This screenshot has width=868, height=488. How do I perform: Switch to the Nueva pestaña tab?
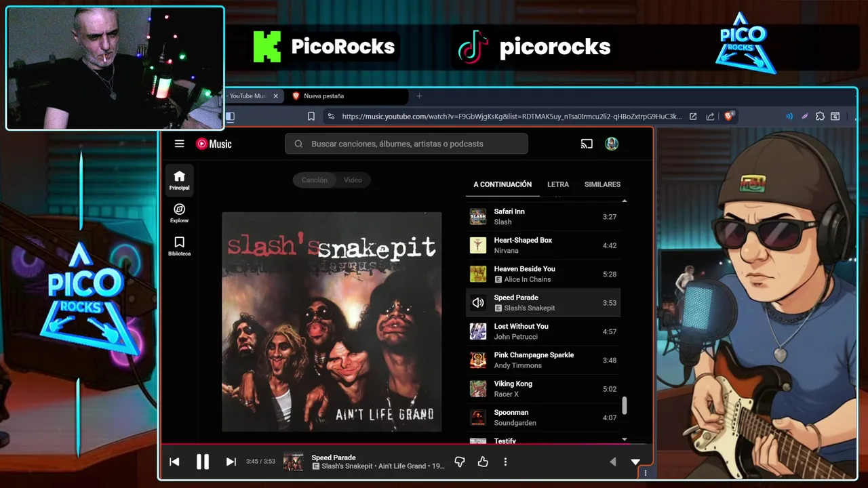[x=346, y=96]
